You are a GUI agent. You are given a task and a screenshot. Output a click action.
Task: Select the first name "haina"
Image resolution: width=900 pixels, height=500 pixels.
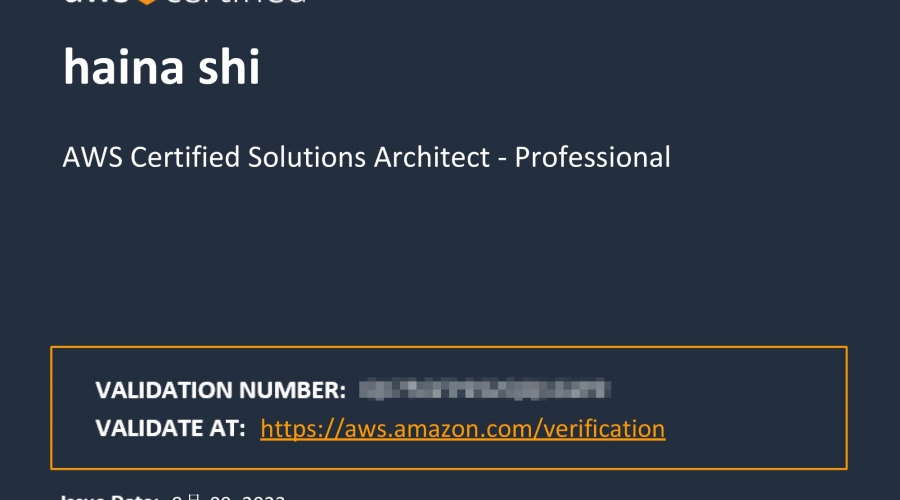coord(123,67)
